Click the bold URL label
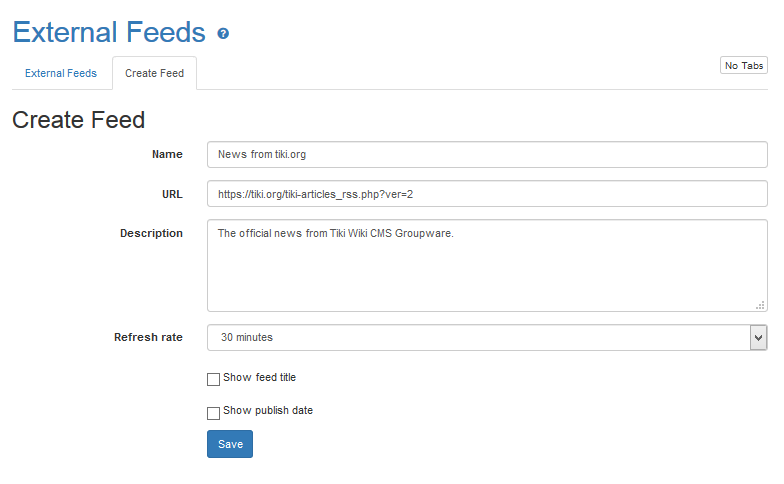784x484 pixels. 171,194
